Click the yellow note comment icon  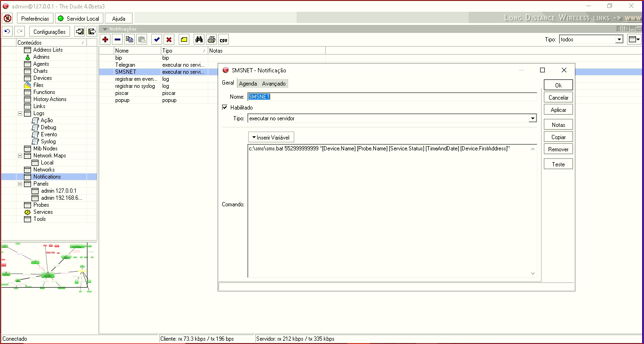(x=184, y=40)
